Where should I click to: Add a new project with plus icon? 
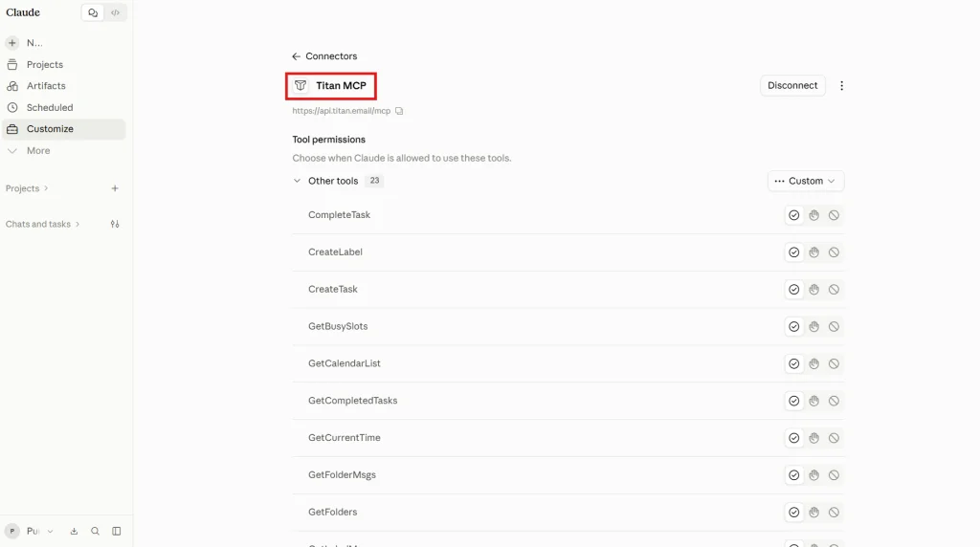[x=115, y=188]
